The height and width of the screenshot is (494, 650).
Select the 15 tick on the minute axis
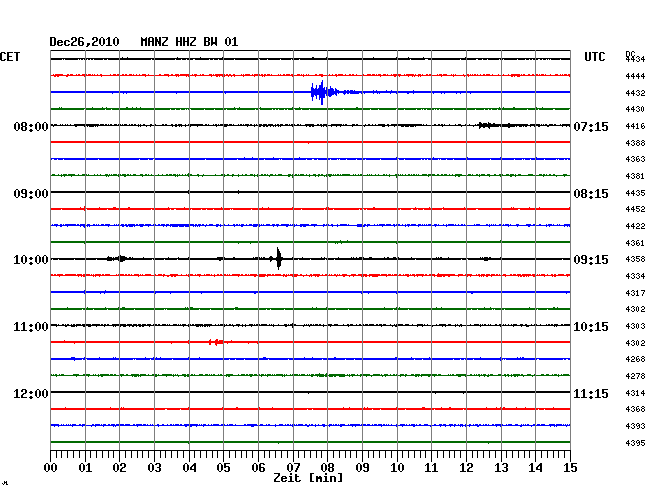[x=570, y=467]
